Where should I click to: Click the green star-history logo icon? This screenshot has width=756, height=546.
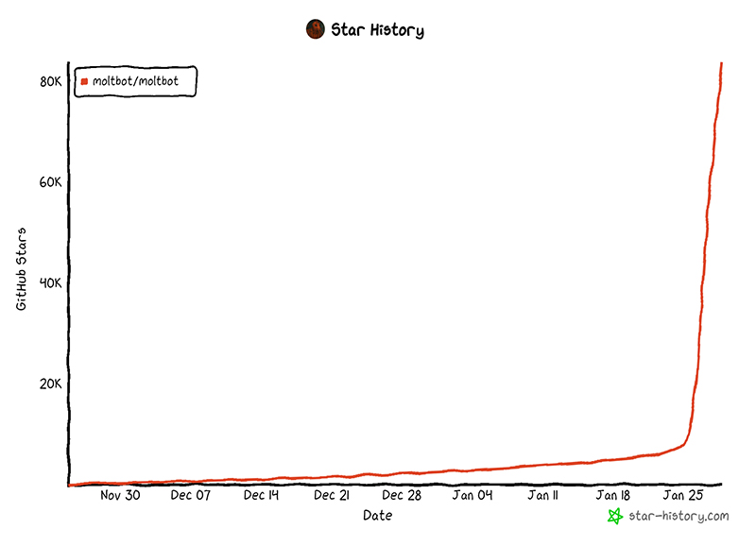(615, 516)
